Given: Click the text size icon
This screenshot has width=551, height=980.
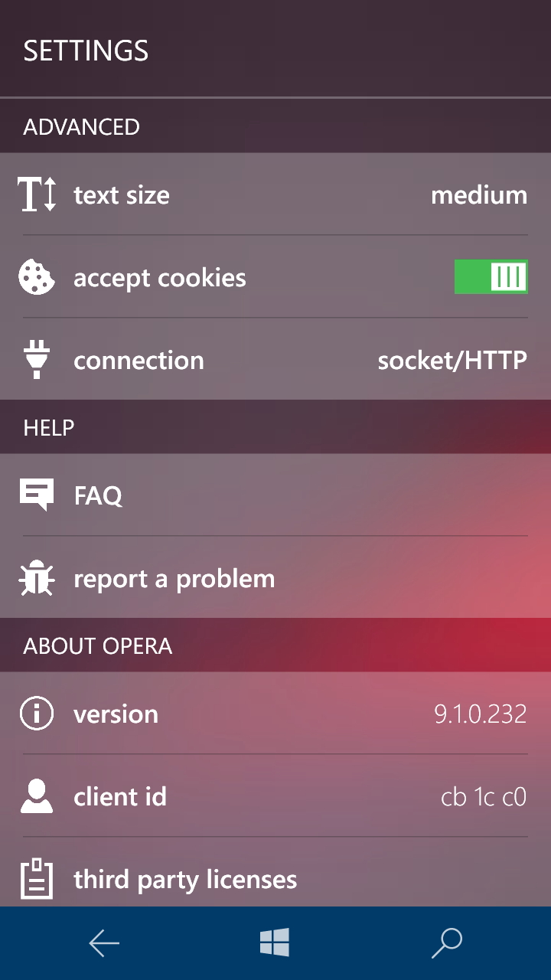Looking at the screenshot, I should [x=37, y=194].
